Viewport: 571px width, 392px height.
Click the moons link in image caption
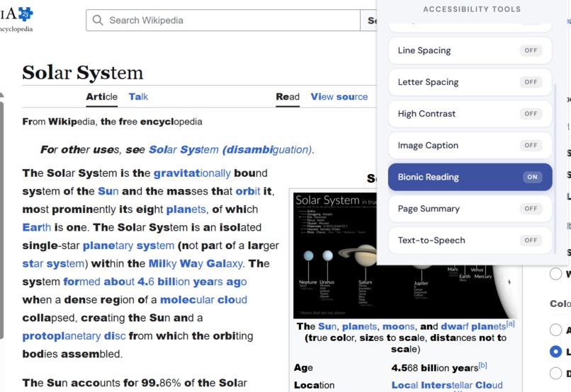(398, 326)
